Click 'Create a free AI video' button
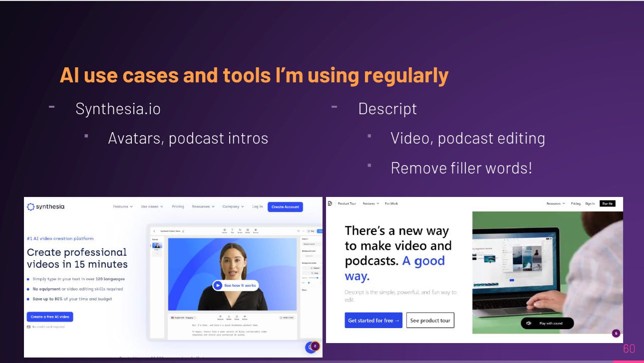644x363 pixels. 50,317
